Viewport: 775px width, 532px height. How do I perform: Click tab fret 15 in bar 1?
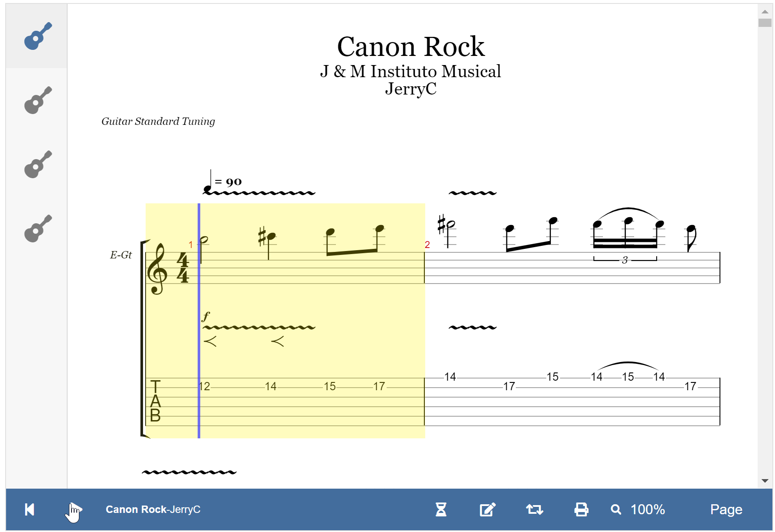pos(330,386)
